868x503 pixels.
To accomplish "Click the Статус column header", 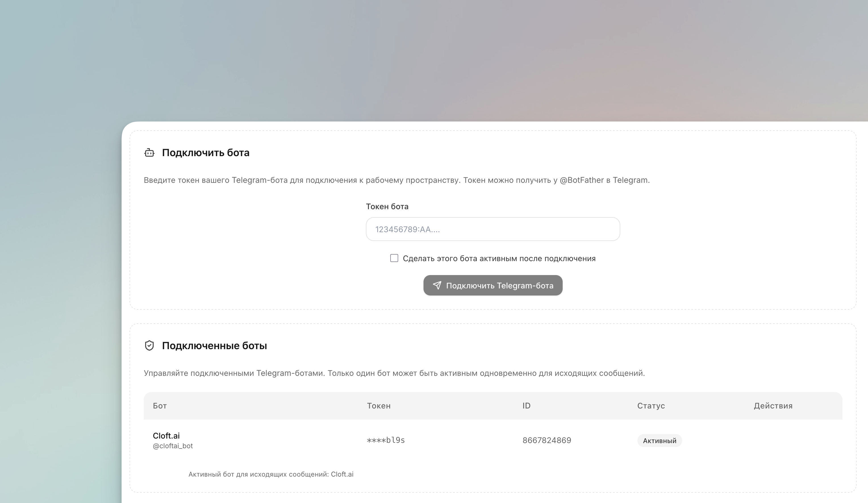I will coord(651,406).
